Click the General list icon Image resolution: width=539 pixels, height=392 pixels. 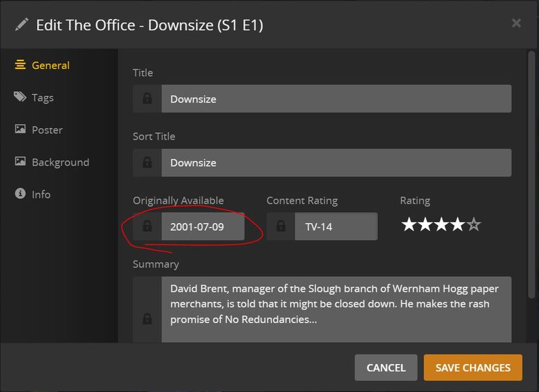(20, 64)
